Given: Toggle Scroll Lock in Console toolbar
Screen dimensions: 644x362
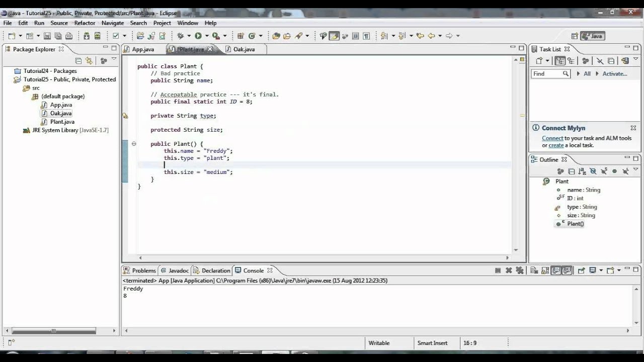Looking at the screenshot, I should [545, 270].
